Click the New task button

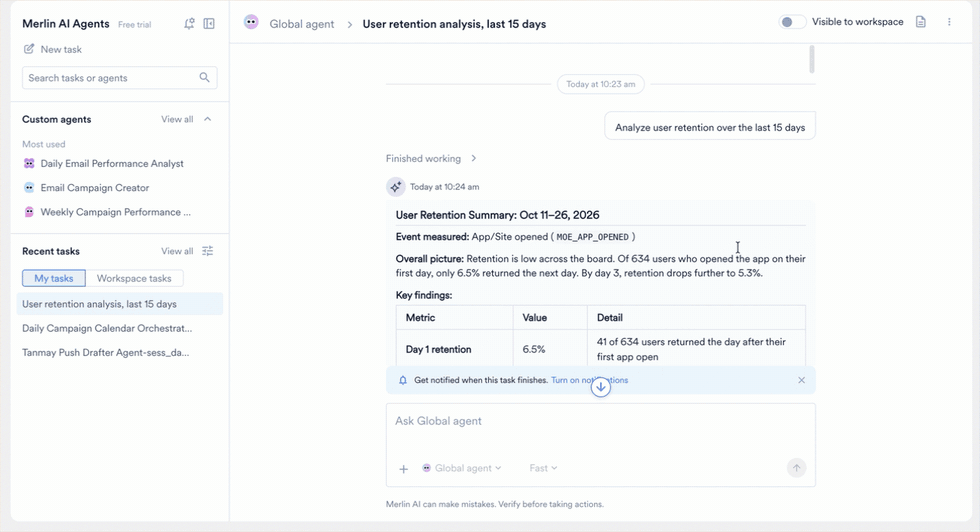point(52,49)
